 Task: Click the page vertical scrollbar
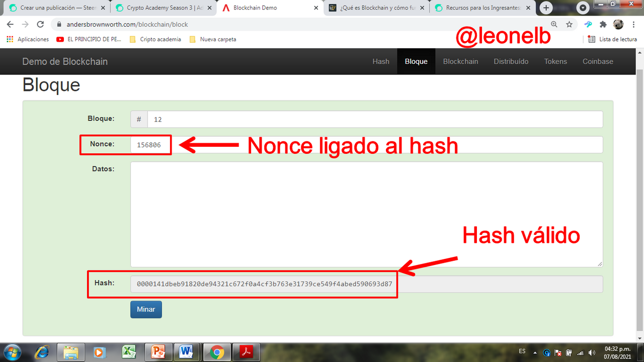(640, 201)
